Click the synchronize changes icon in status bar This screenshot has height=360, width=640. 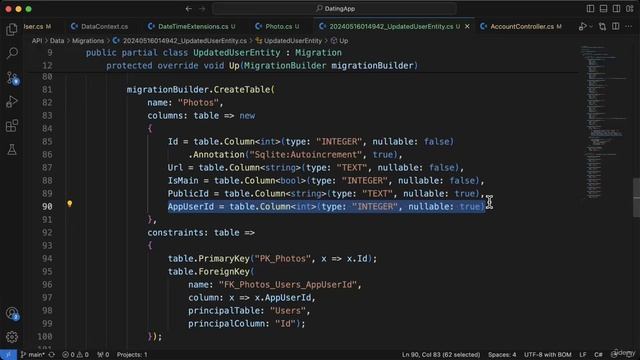coord(52,355)
